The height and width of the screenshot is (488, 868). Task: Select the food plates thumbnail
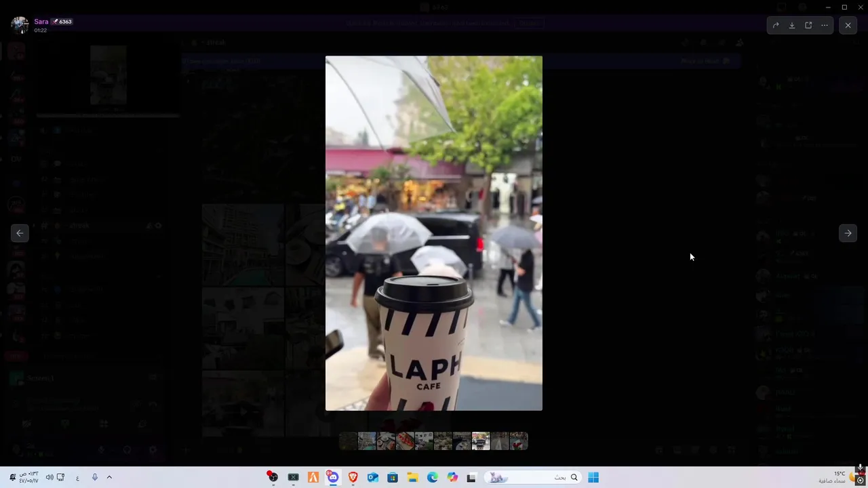(x=386, y=441)
